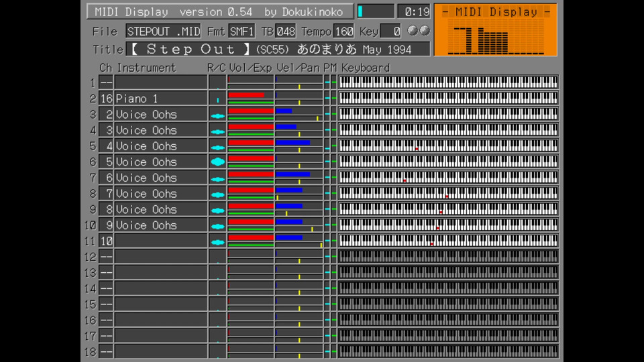Click the red note marker on track 5 keyboard
Screen dimensions: 644x362
tap(417, 148)
